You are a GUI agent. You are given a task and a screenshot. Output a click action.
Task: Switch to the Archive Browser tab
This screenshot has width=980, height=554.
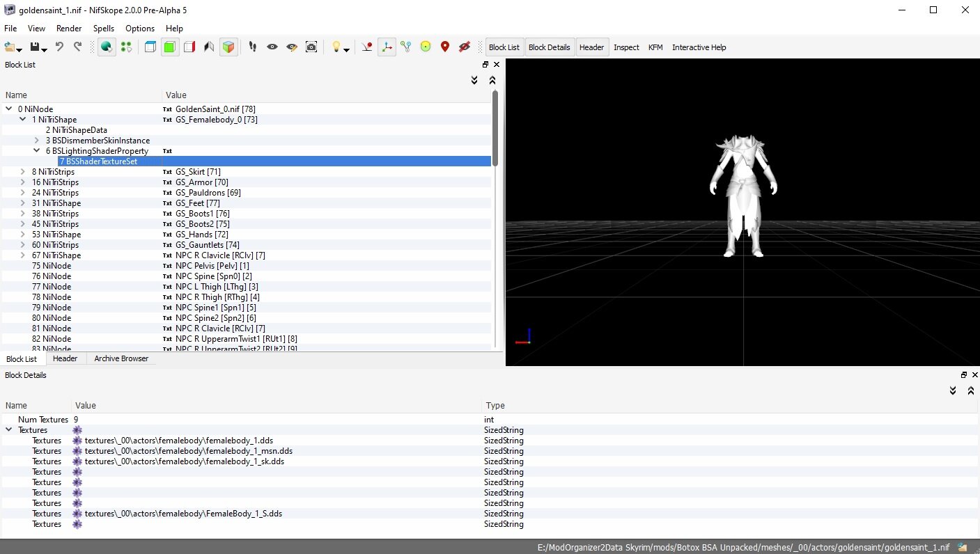[x=121, y=358]
